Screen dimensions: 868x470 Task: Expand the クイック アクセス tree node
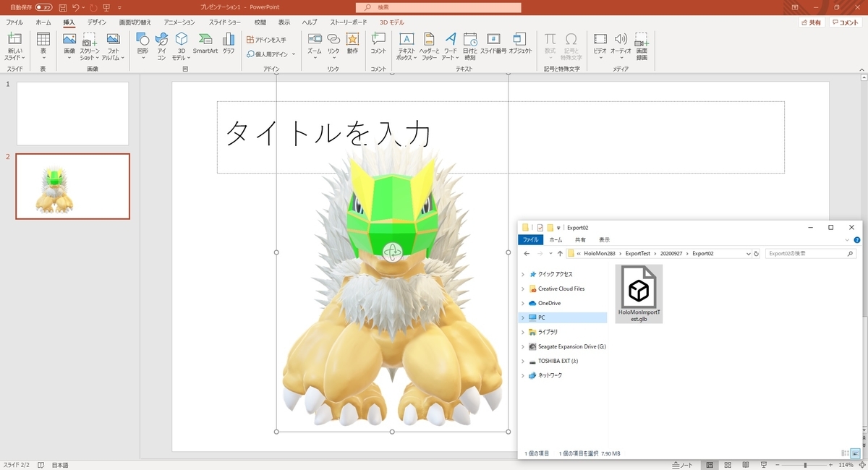click(523, 274)
